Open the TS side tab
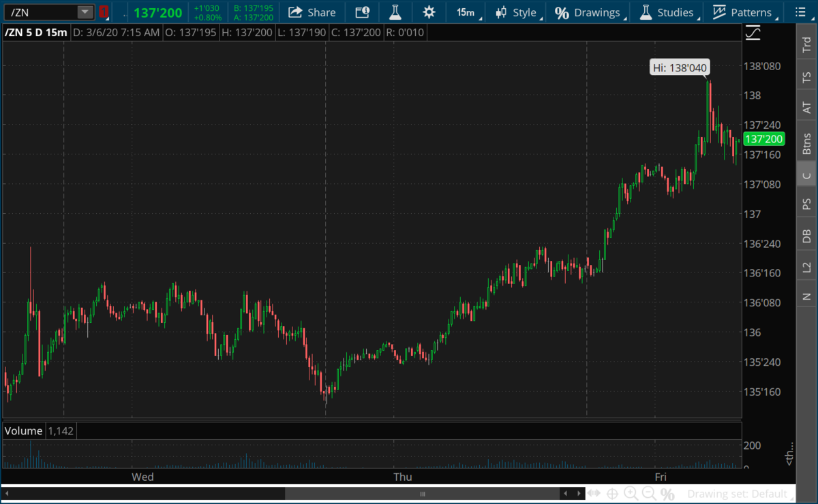 click(806, 78)
